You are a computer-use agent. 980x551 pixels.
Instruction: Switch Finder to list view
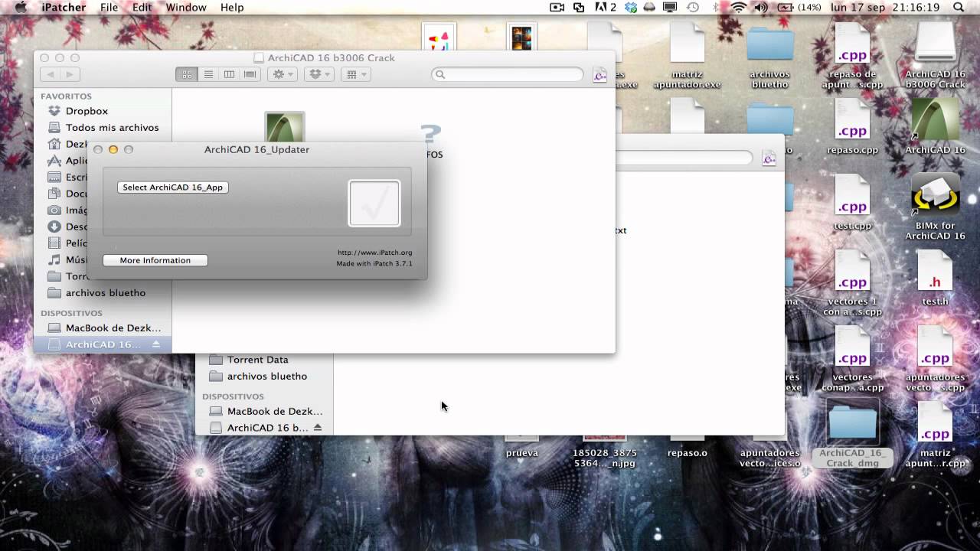click(x=207, y=74)
